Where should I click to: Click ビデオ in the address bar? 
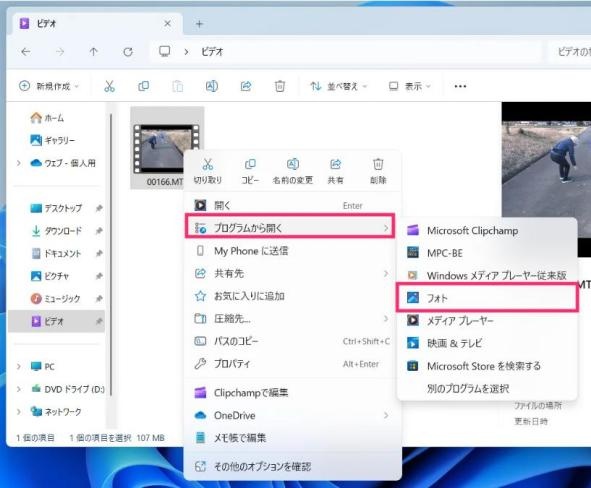[x=212, y=52]
